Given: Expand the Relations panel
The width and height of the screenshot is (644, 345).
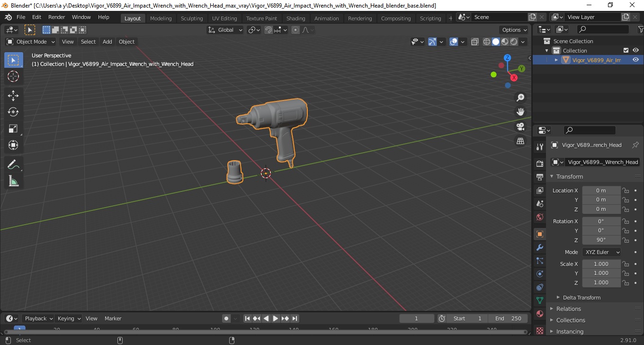Looking at the screenshot, I should click(568, 309).
